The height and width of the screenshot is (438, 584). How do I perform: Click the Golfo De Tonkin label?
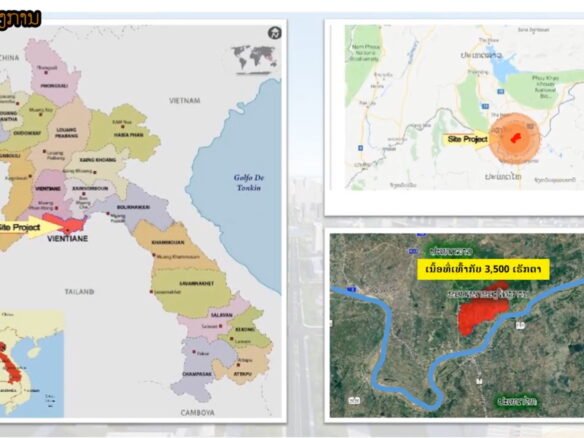point(249,182)
